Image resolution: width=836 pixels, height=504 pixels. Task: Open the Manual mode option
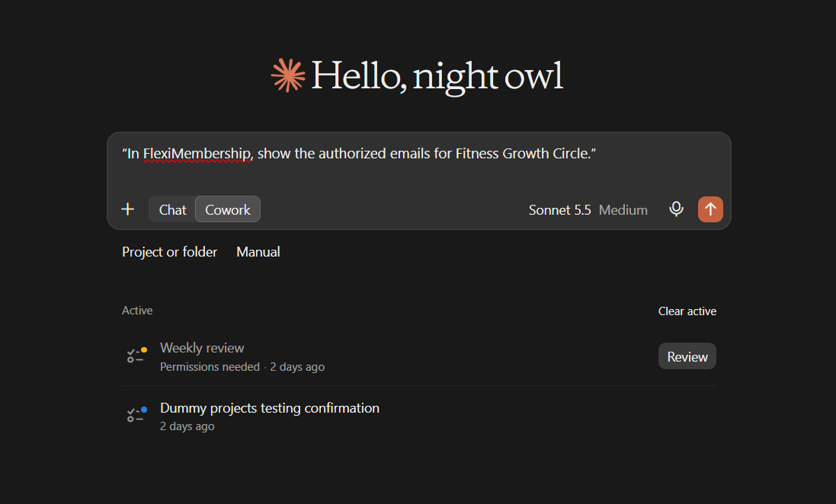point(258,251)
